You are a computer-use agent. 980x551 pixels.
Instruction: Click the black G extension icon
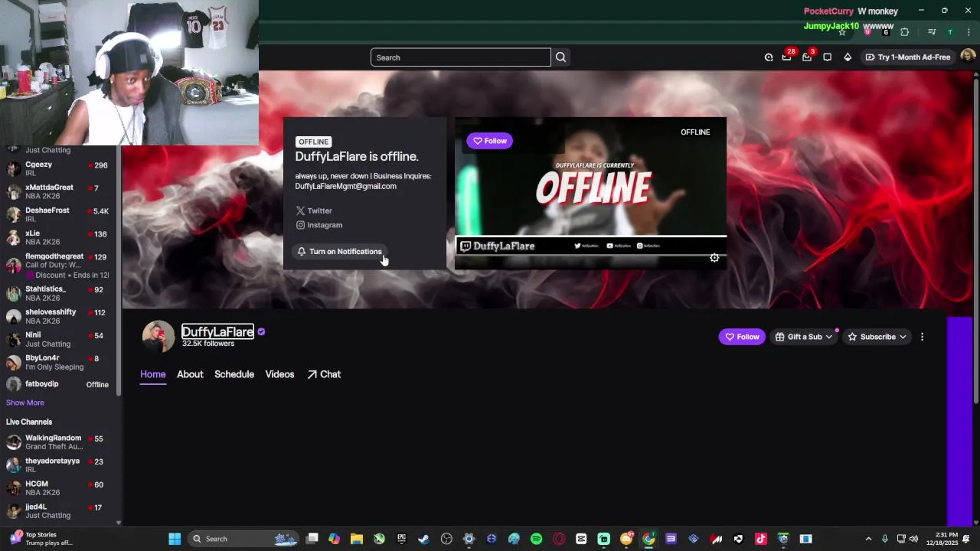point(886,32)
